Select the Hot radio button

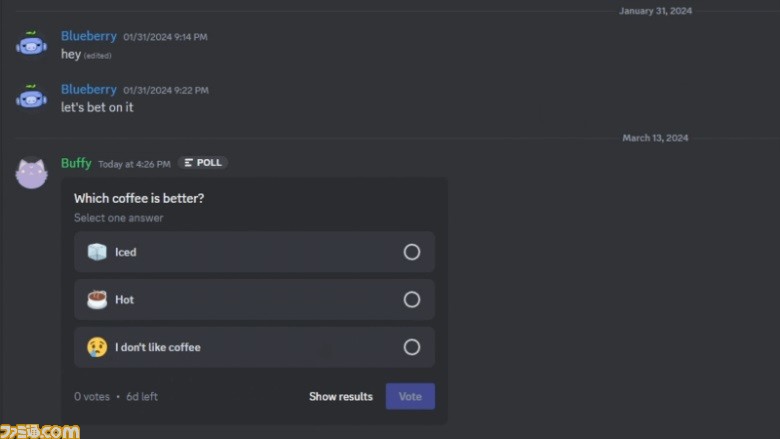pyautogui.click(x=411, y=300)
